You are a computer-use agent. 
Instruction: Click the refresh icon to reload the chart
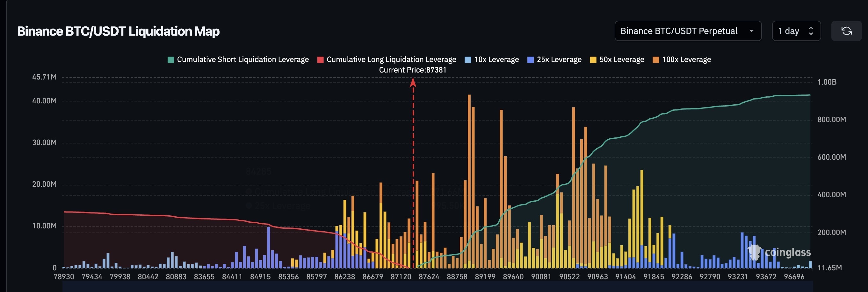click(x=847, y=31)
